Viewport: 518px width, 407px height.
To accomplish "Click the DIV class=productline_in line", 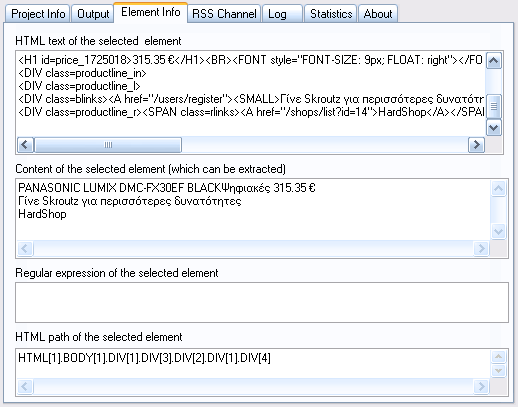I will pos(82,73).
